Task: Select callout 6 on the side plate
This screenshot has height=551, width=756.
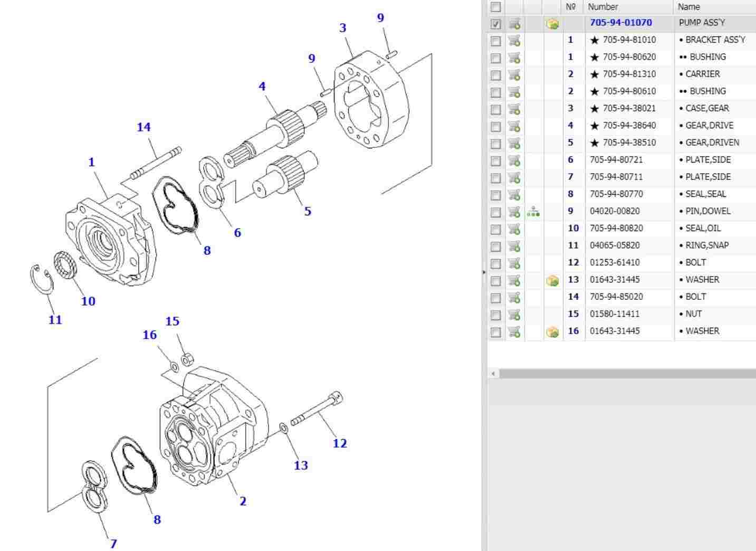Action: pos(237,233)
